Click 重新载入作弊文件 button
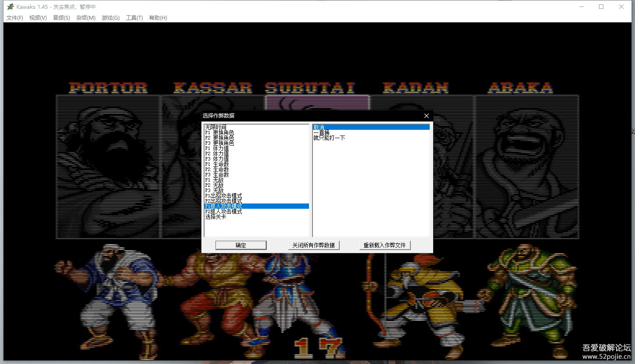The image size is (635, 364). (384, 245)
